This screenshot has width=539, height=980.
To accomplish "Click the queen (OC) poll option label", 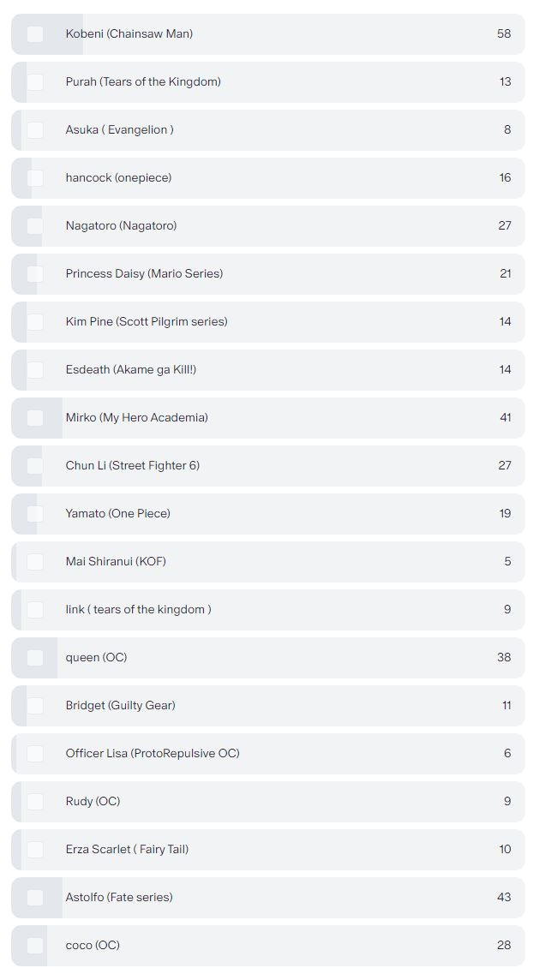I will [96, 658].
